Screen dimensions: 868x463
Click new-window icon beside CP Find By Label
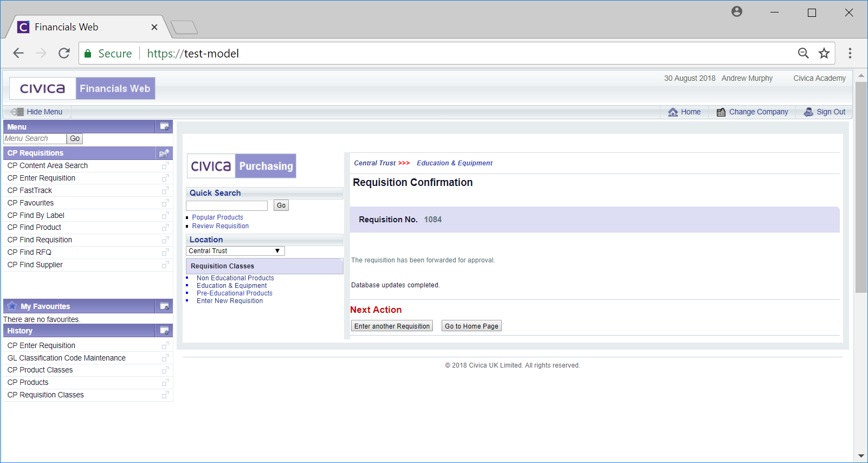tap(165, 215)
